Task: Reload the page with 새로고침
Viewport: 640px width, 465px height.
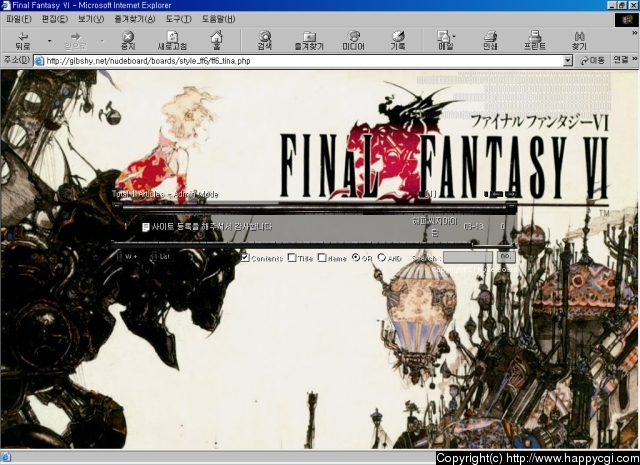Action: click(172, 41)
